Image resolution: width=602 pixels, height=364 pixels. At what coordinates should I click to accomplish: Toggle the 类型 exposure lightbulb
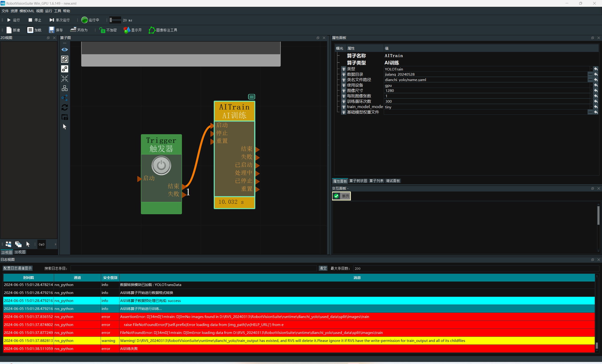point(344,69)
